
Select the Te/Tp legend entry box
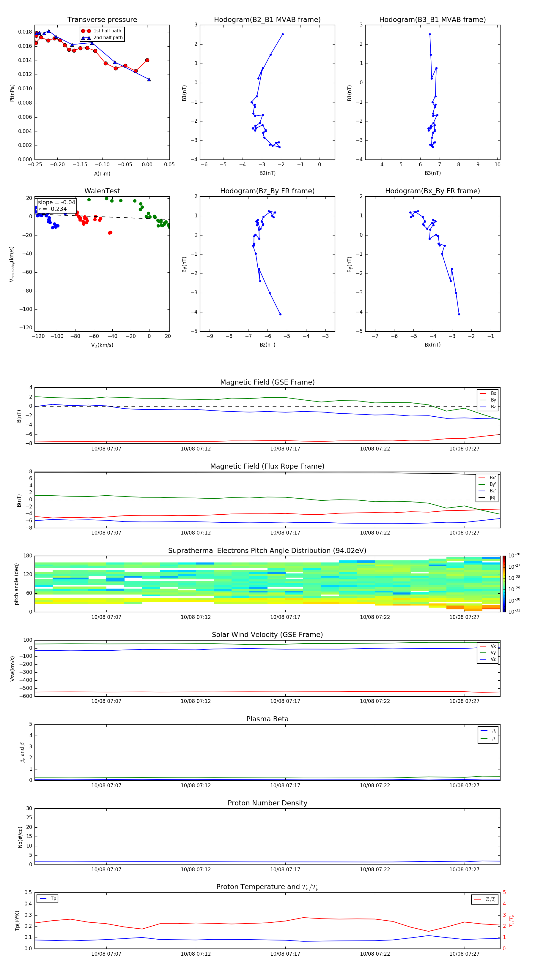click(x=485, y=899)
